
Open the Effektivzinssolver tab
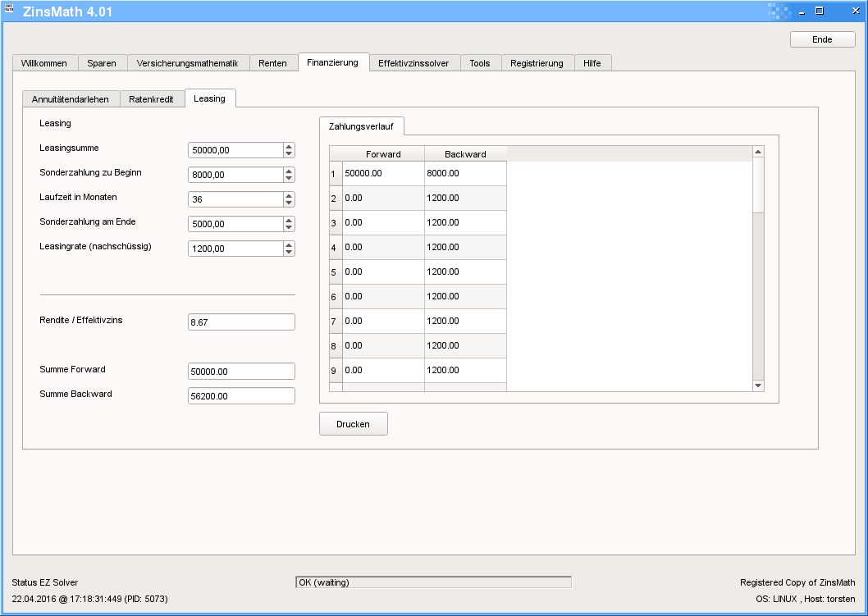tap(413, 63)
